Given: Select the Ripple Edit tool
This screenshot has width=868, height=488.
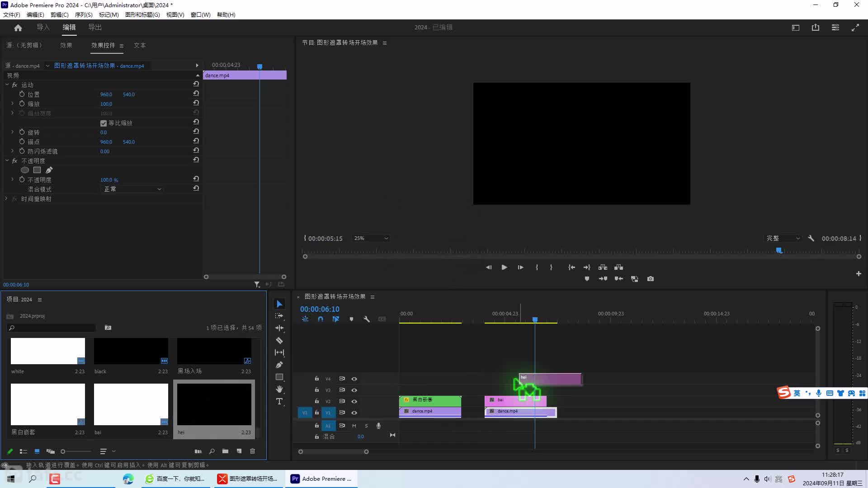Looking at the screenshot, I should (x=279, y=328).
